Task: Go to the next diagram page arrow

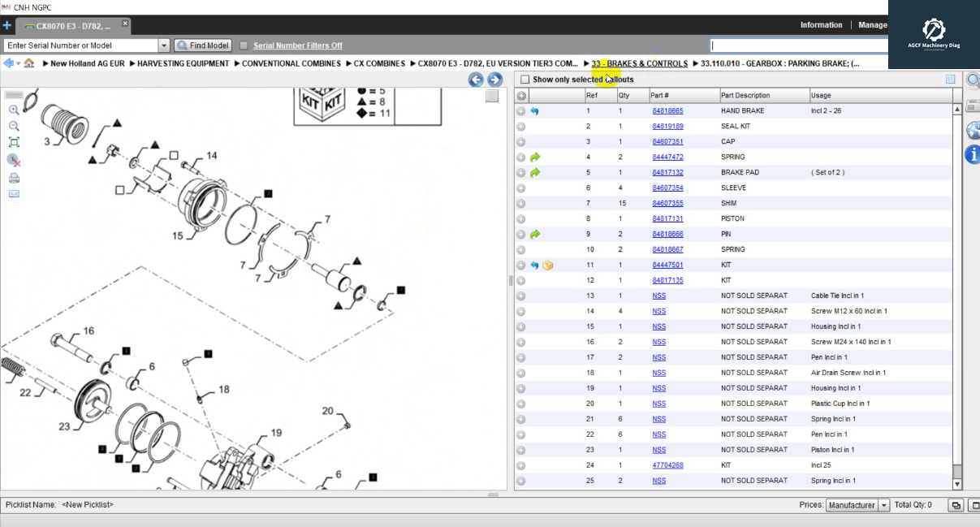Action: coord(494,80)
